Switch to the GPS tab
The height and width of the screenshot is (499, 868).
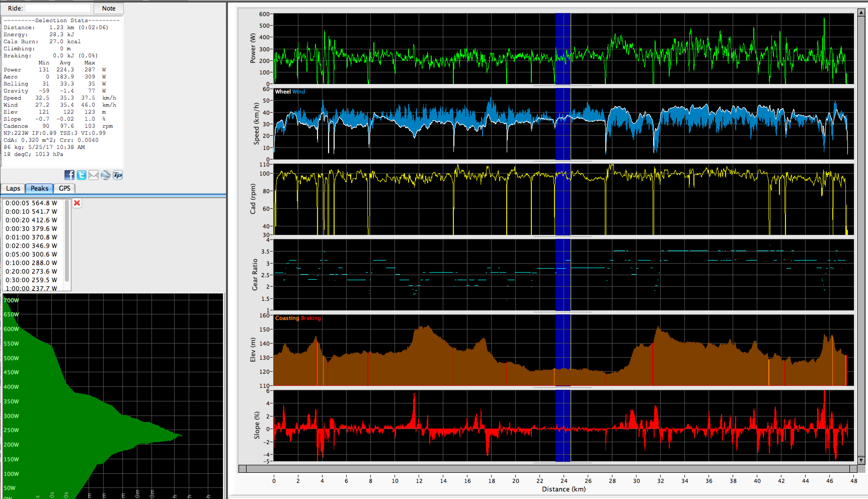[x=64, y=188]
